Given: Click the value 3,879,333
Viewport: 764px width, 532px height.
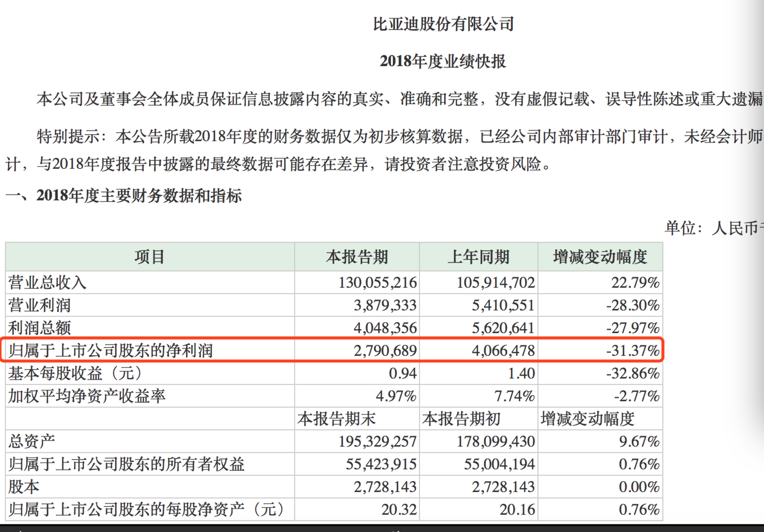Looking at the screenshot, I should (x=385, y=305).
